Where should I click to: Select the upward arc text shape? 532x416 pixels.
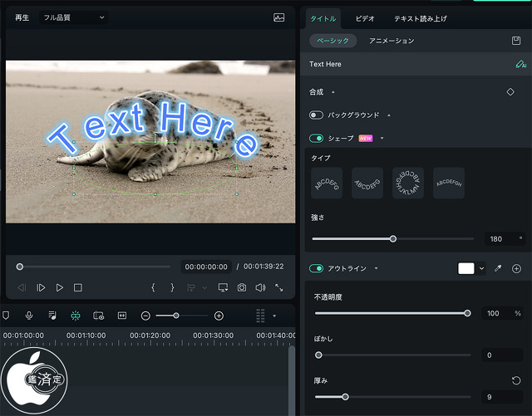tap(327, 183)
